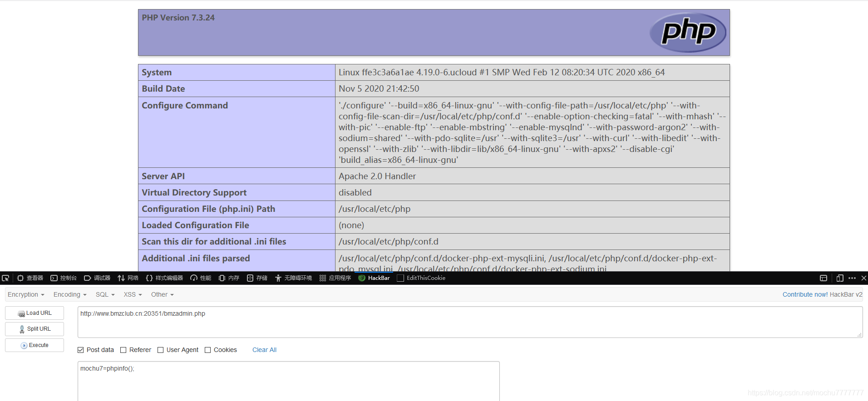The height and width of the screenshot is (401, 868).
Task: Click the PHP Version 7.3.24 heading
Action: pos(178,18)
